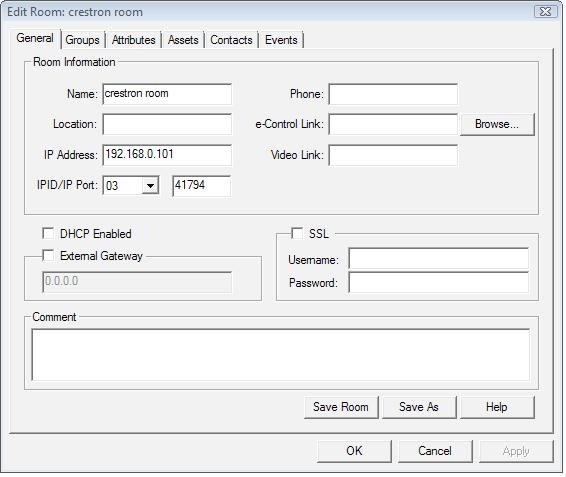Toggle the External Gateway checkbox
Image resolution: width=566 pixels, height=477 pixels.
(48, 255)
